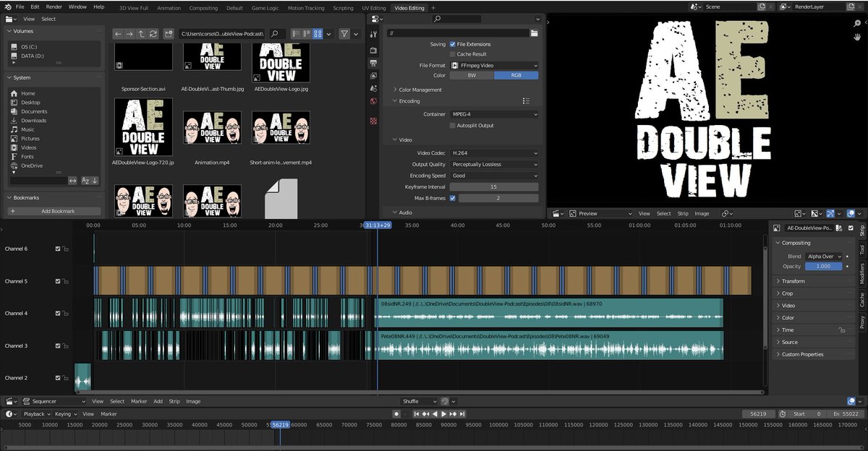Open Output properties tab icon
The height and width of the screenshot is (451, 868).
373,63
